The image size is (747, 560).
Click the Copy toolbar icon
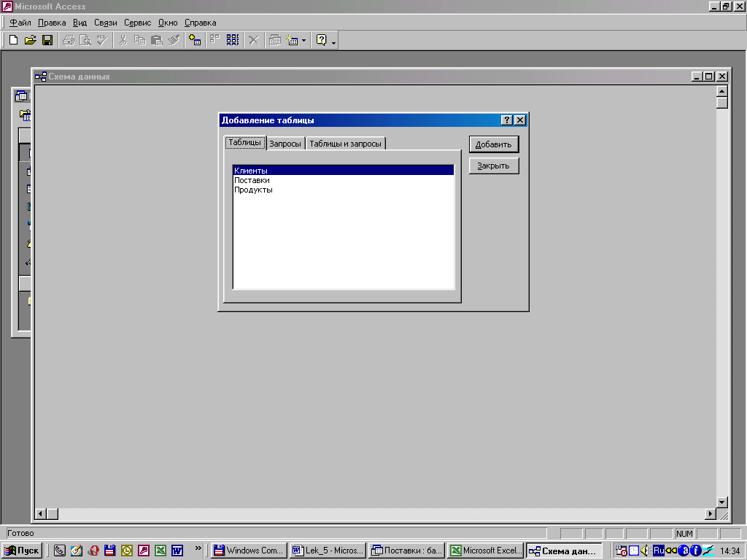tap(139, 41)
